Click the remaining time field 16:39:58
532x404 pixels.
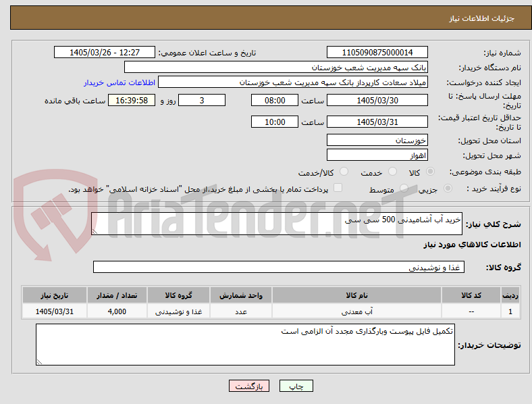coord(132,101)
